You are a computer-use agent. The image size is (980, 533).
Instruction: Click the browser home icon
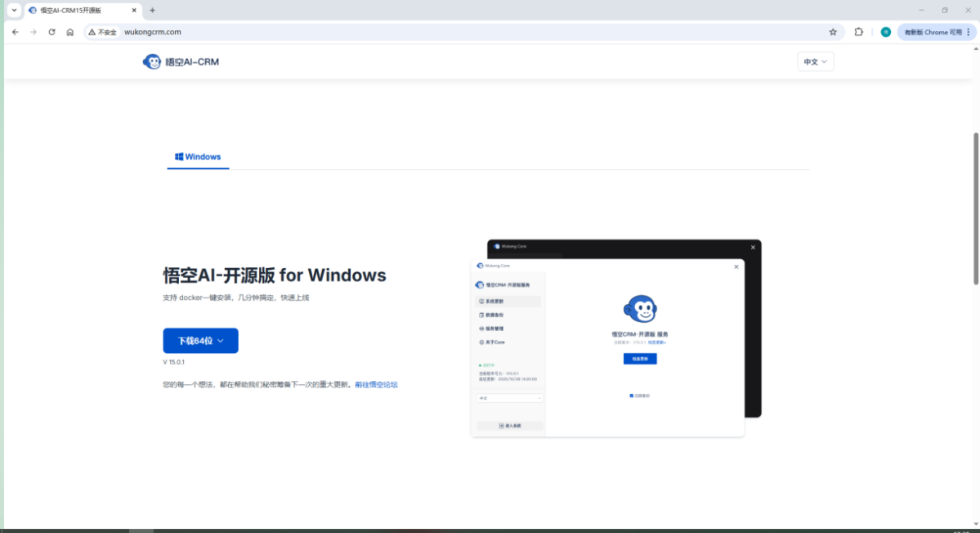point(69,32)
